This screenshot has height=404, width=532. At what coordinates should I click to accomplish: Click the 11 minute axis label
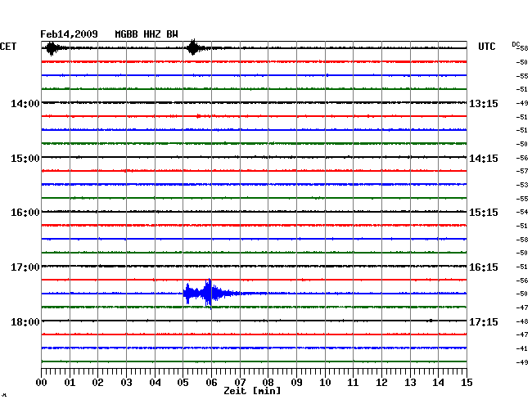pos(354,382)
